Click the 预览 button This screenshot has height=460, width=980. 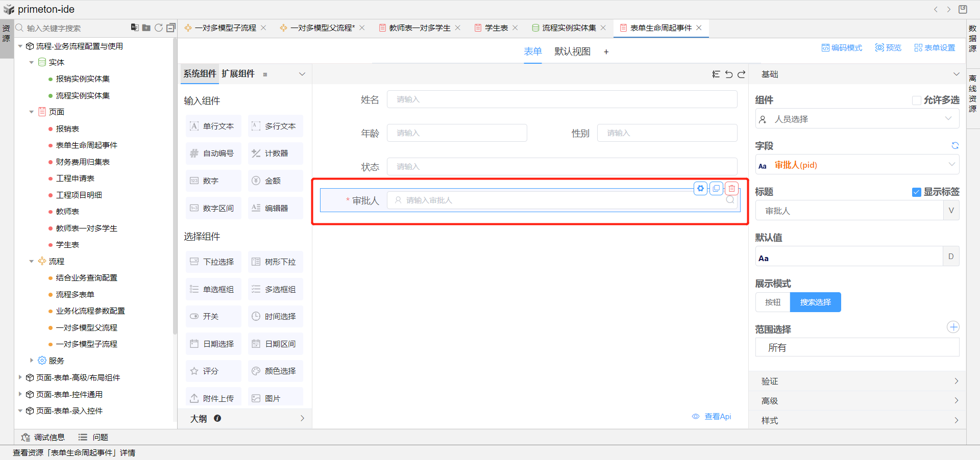coord(888,47)
